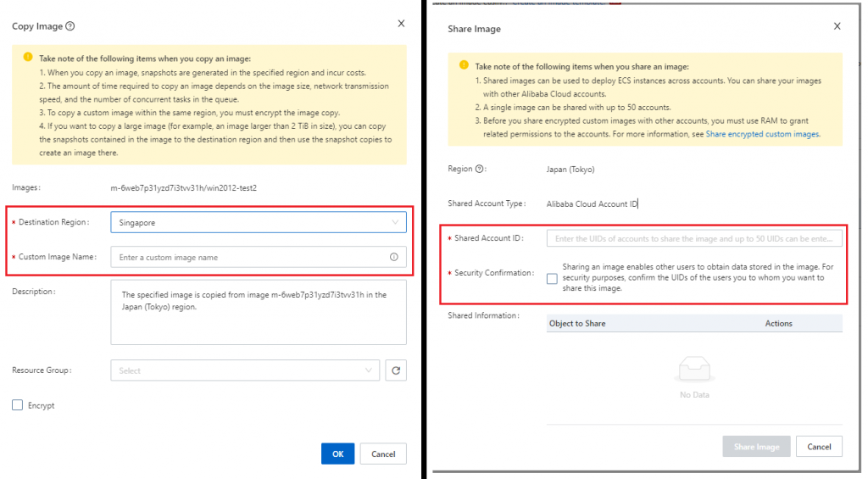Enable the Encrypt checkbox
Screen dimensions: 868x479
click(x=18, y=405)
